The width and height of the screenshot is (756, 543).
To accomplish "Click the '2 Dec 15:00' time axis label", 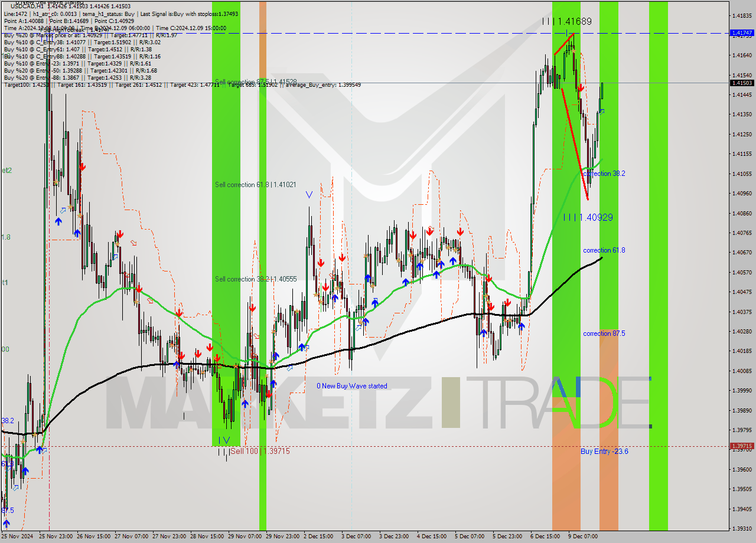I will pos(319,537).
